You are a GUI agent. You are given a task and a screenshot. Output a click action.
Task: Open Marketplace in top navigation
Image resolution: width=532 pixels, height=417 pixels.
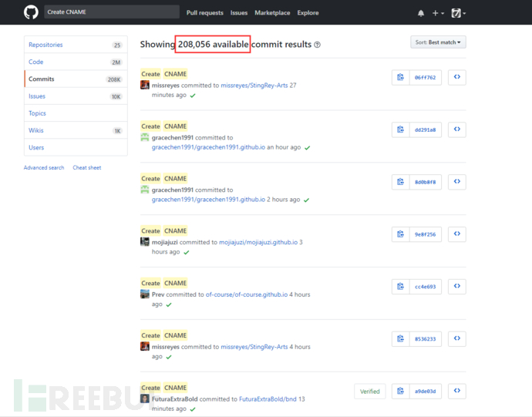click(x=272, y=12)
